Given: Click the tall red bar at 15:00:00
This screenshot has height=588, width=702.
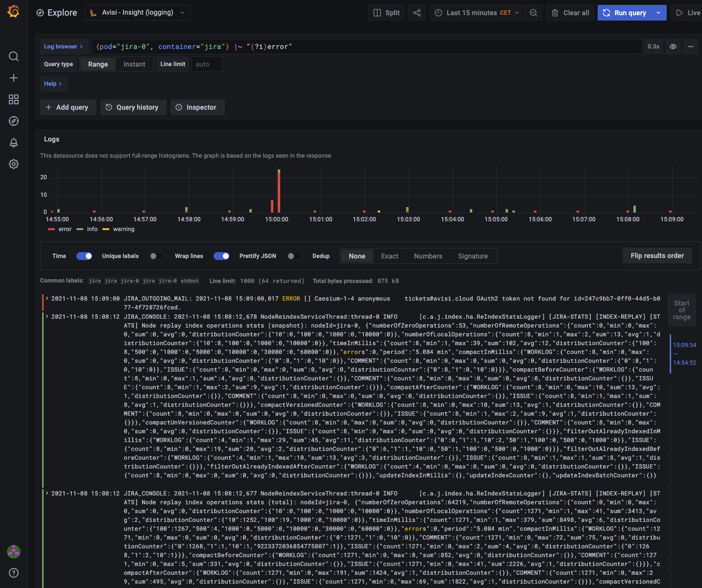Looking at the screenshot, I should click(x=279, y=192).
